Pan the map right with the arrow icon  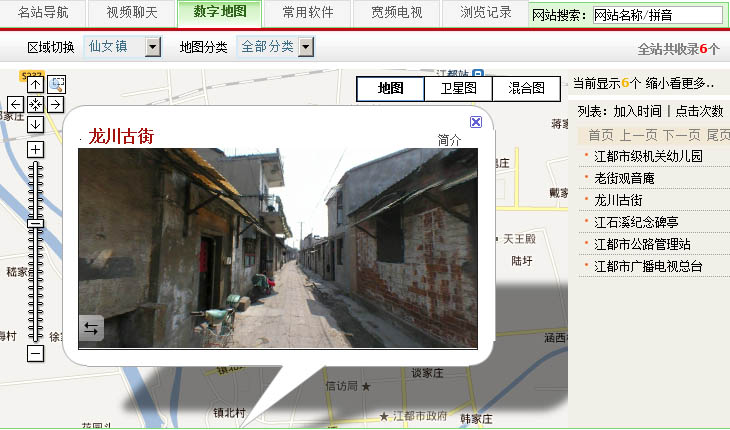[55, 104]
